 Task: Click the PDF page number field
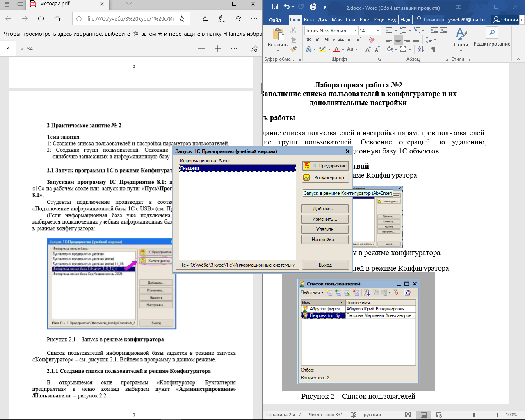(8, 48)
